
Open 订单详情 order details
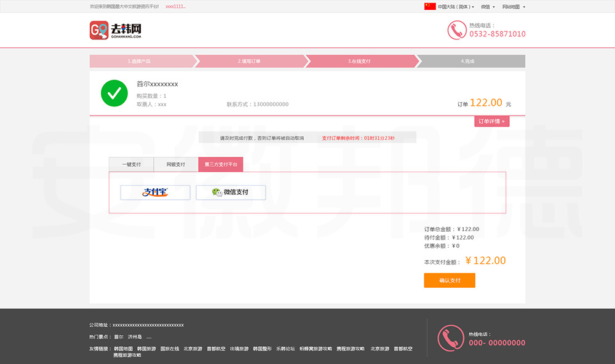tap(491, 121)
